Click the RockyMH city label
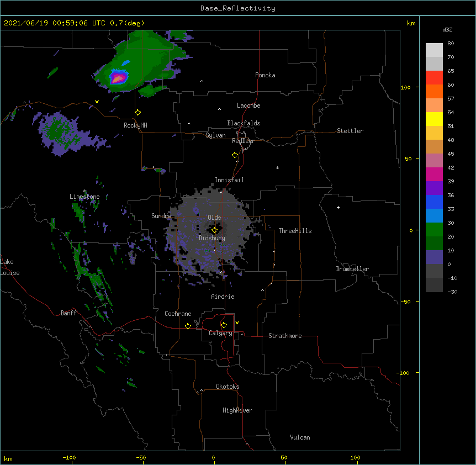This screenshot has width=476, height=465. point(135,125)
